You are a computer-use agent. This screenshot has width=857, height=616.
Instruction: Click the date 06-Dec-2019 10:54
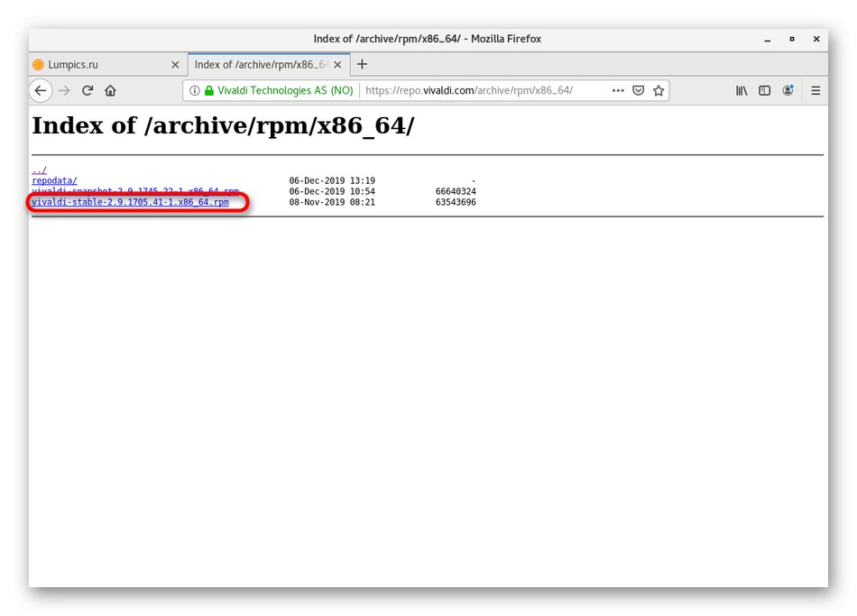[332, 191]
